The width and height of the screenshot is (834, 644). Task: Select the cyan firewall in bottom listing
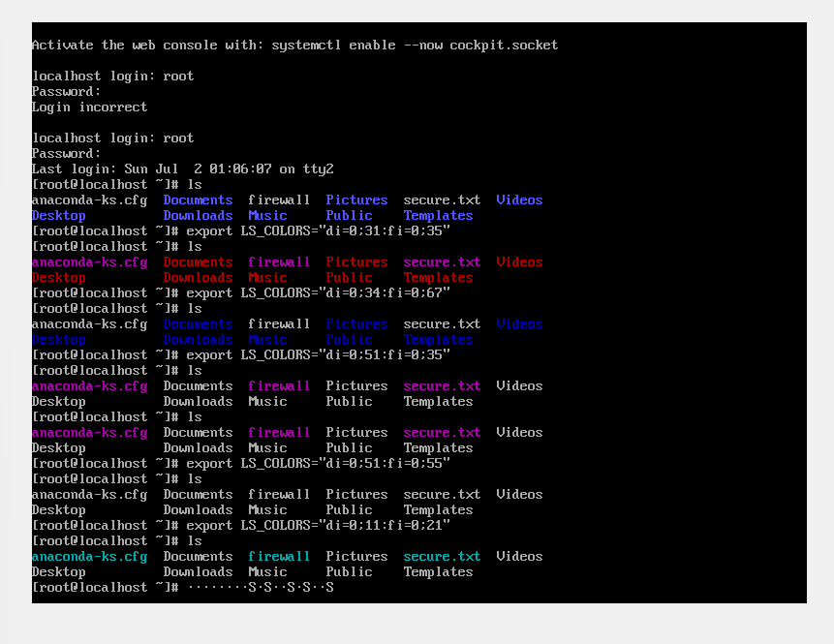click(x=279, y=556)
